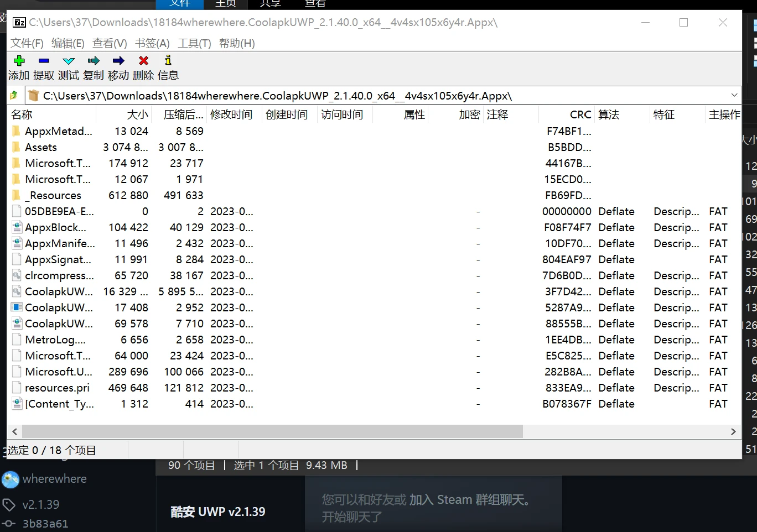This screenshot has height=532, width=757.
Task: Select the AppxManife... file icon
Action: pos(17,243)
